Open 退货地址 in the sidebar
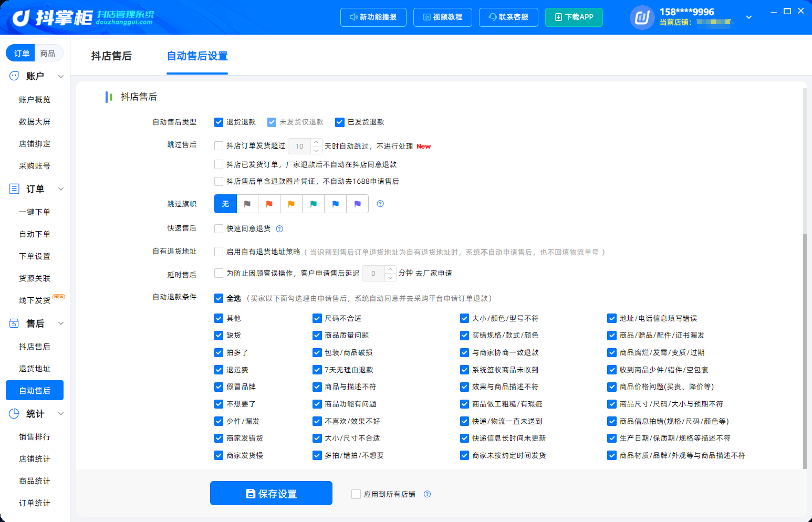812x522 pixels. click(x=35, y=369)
